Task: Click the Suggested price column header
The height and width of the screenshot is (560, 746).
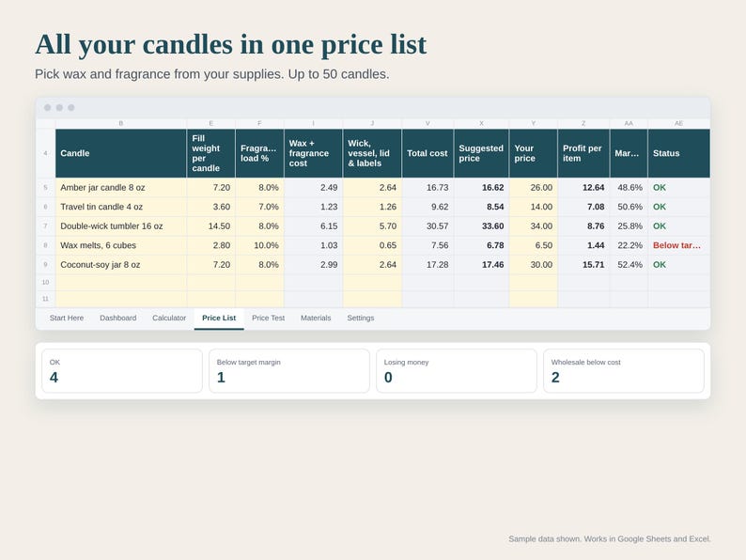Action: 481,153
